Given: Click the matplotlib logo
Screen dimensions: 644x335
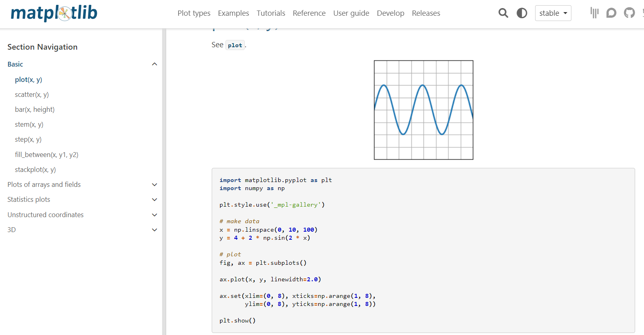Looking at the screenshot, I should [x=54, y=13].
